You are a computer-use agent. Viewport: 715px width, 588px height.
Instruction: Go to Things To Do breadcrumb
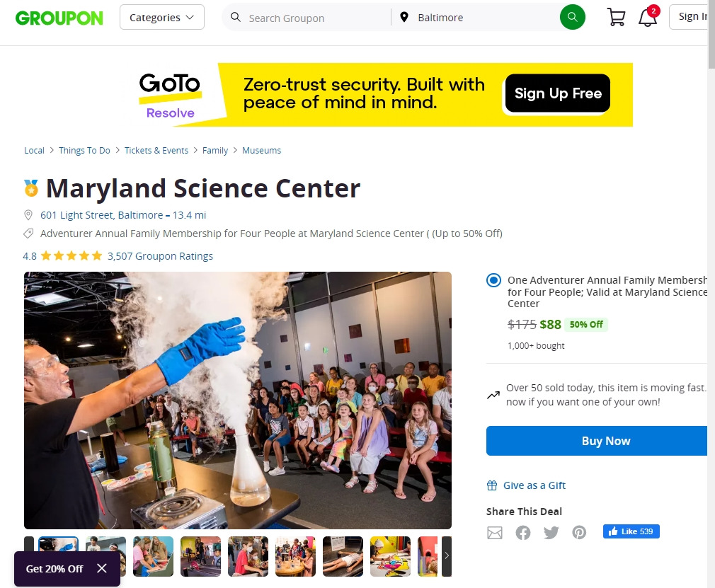click(x=84, y=151)
